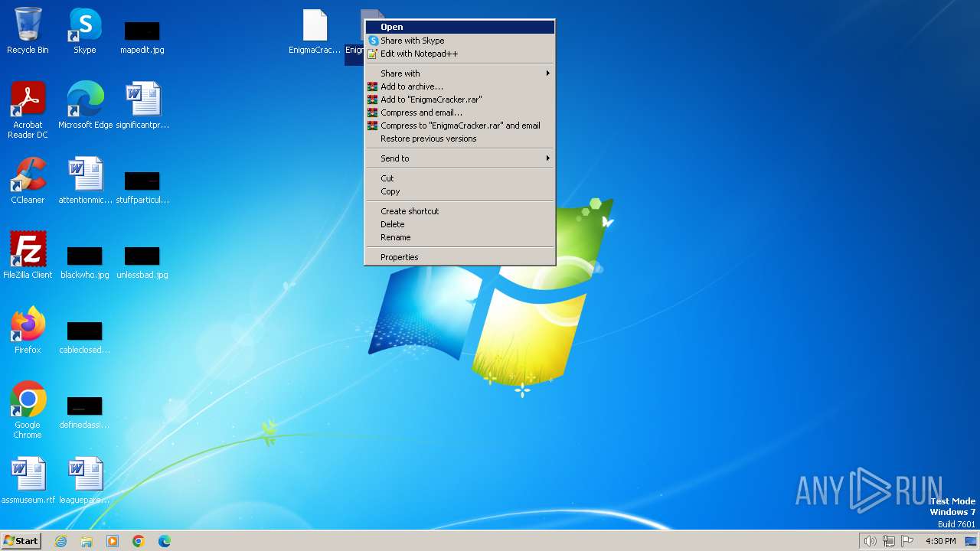
Task: Select the leaguepare... Word document icon
Action: 85,481
